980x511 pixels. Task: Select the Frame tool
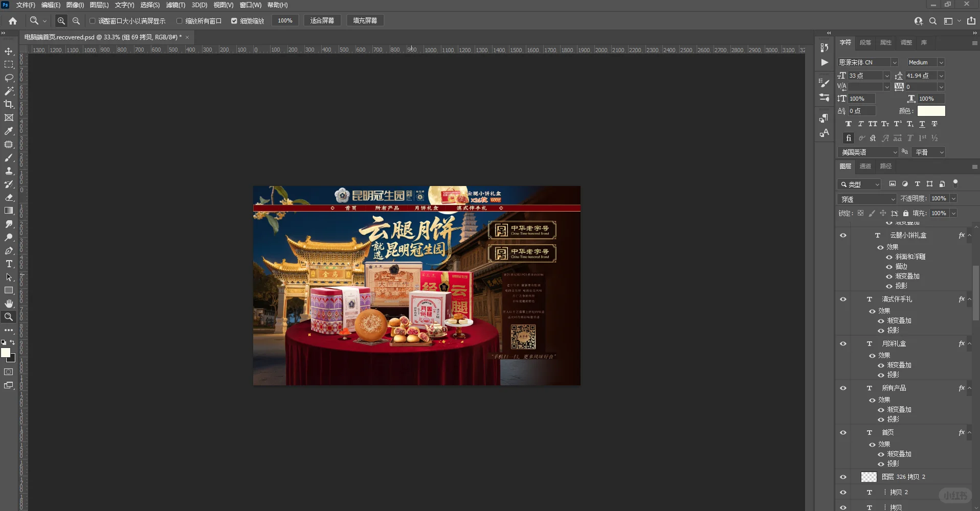(9, 118)
